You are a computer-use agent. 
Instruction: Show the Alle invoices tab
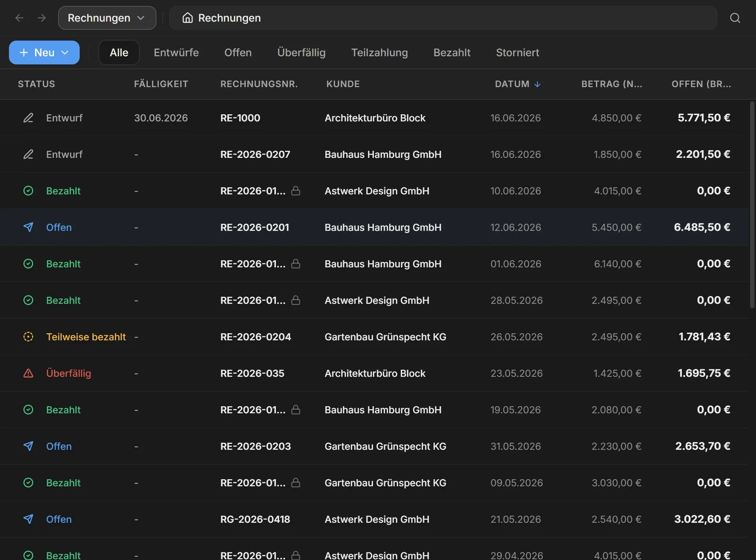point(119,52)
